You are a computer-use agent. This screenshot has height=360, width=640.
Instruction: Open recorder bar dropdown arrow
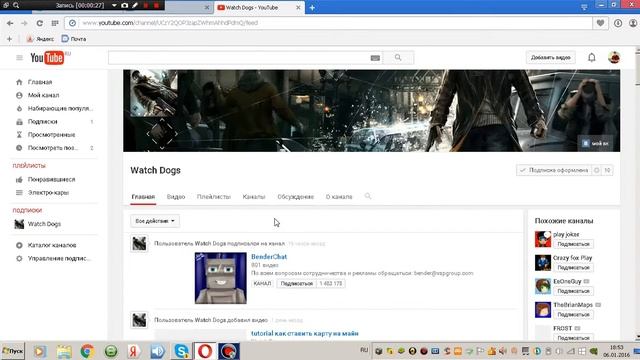114,5
